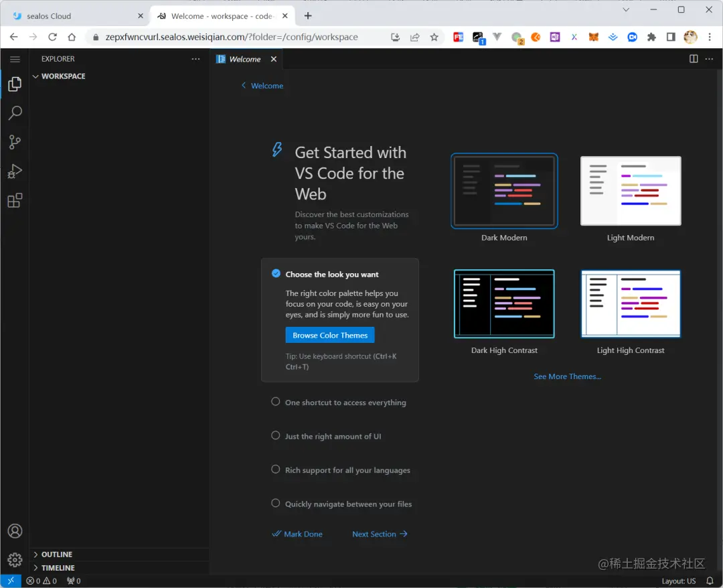This screenshot has width=723, height=588.
Task: Click Browse Color Themes button
Action: pos(330,336)
